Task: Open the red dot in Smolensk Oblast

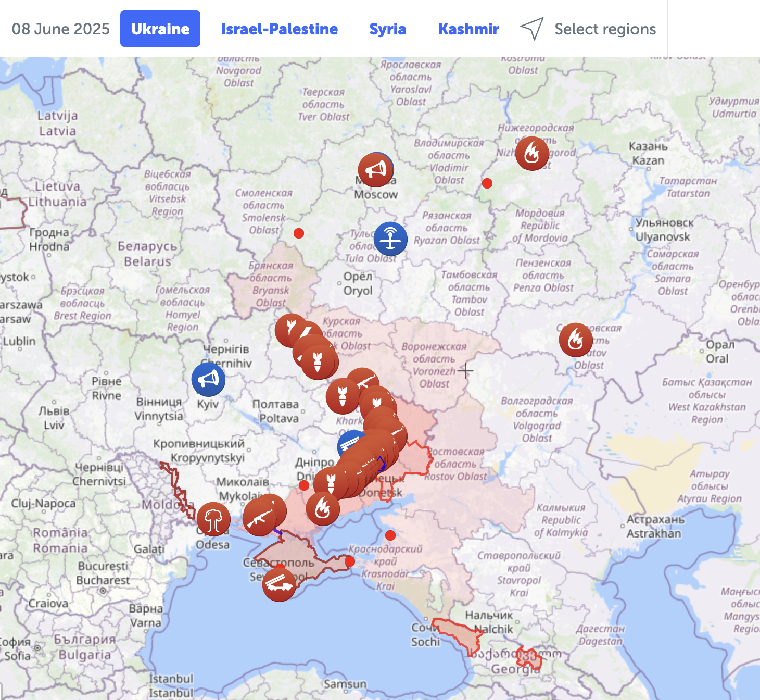Action: [299, 233]
